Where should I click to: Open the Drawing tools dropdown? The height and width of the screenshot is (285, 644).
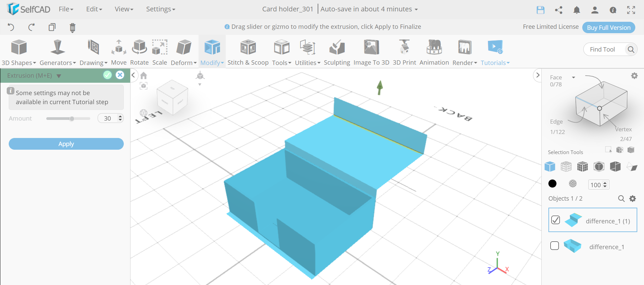tap(93, 53)
